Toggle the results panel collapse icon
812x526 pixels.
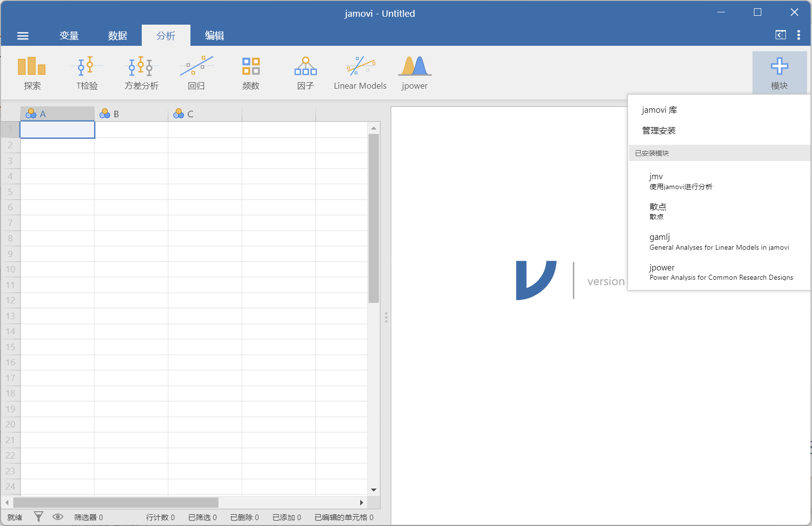pyautogui.click(x=781, y=35)
